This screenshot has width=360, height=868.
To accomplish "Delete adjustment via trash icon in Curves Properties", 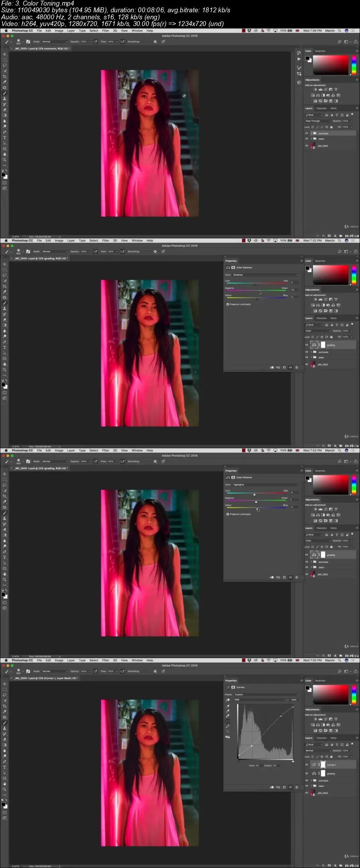I will point(296,787).
